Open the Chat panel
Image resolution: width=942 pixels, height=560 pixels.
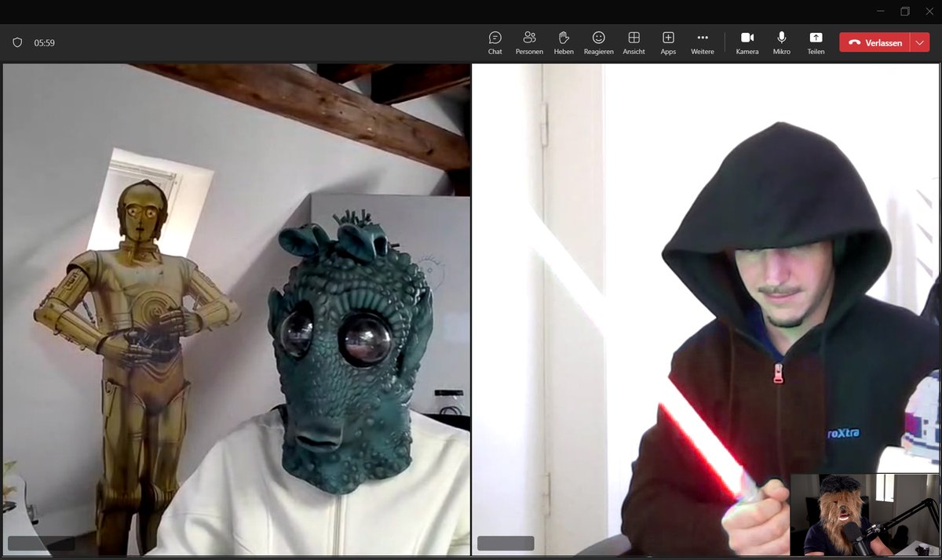(495, 43)
